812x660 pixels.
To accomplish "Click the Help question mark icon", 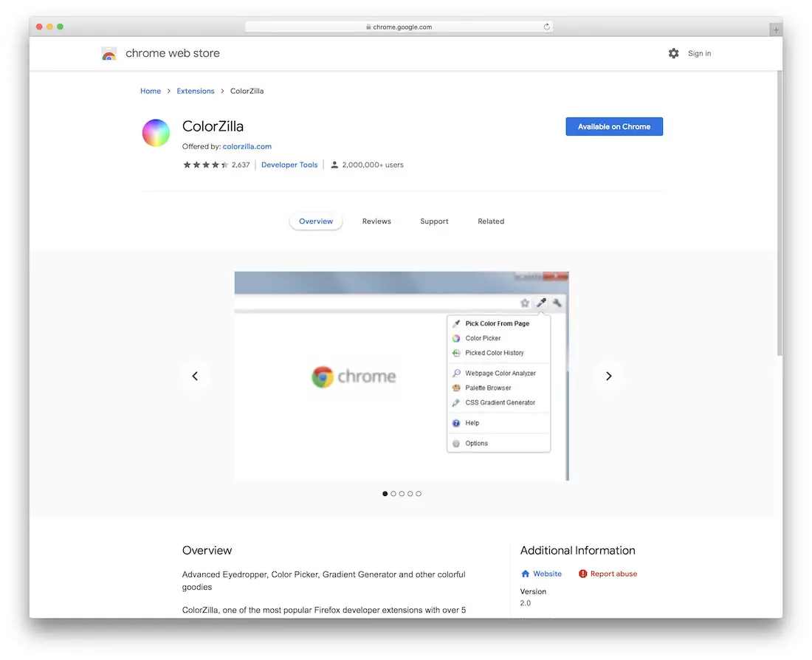I will [456, 423].
